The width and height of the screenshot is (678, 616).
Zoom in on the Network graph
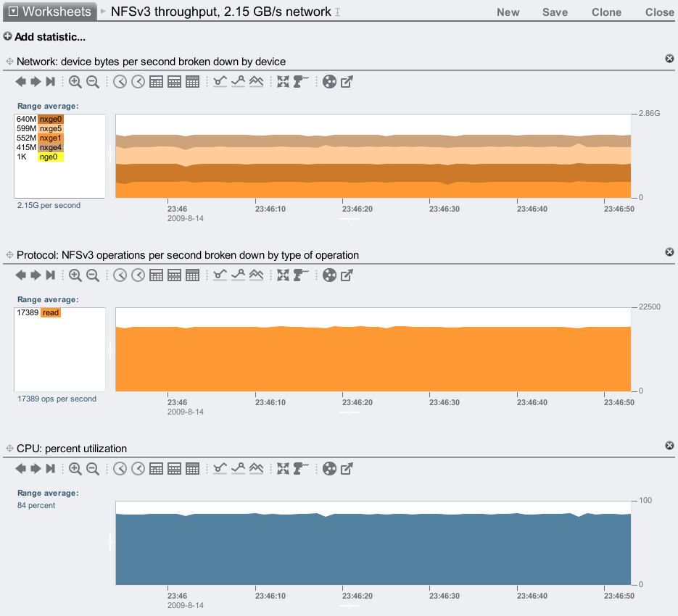(75, 82)
